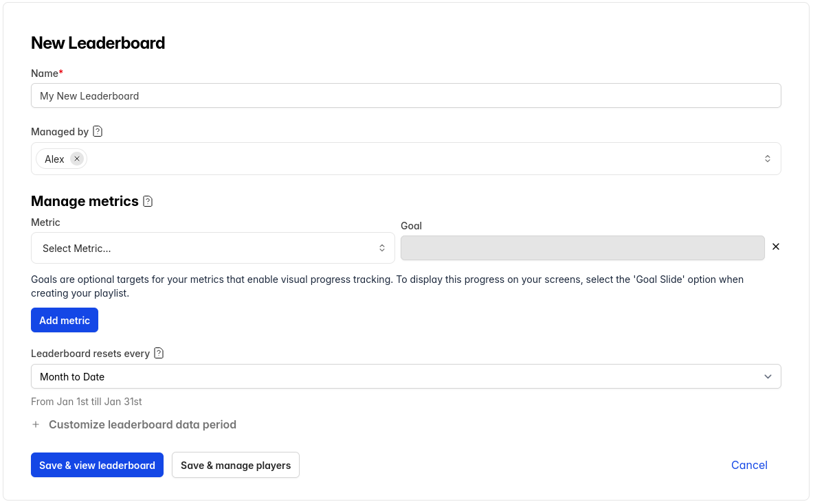This screenshot has width=813, height=504.
Task: Click Add metric
Action: [64, 320]
